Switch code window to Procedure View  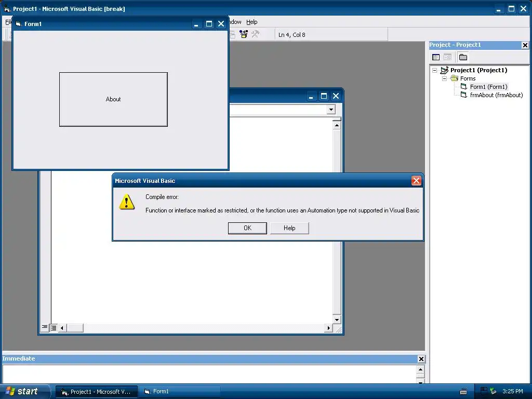click(45, 327)
